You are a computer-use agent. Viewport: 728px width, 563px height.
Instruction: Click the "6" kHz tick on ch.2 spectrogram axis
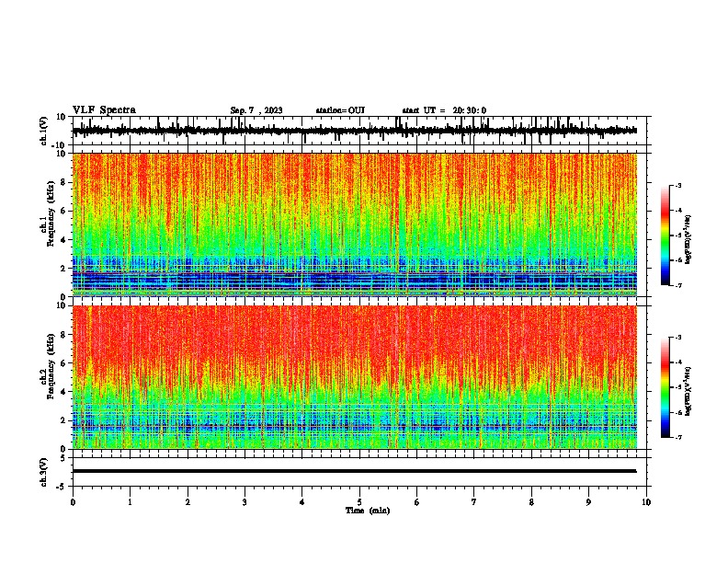63,363
